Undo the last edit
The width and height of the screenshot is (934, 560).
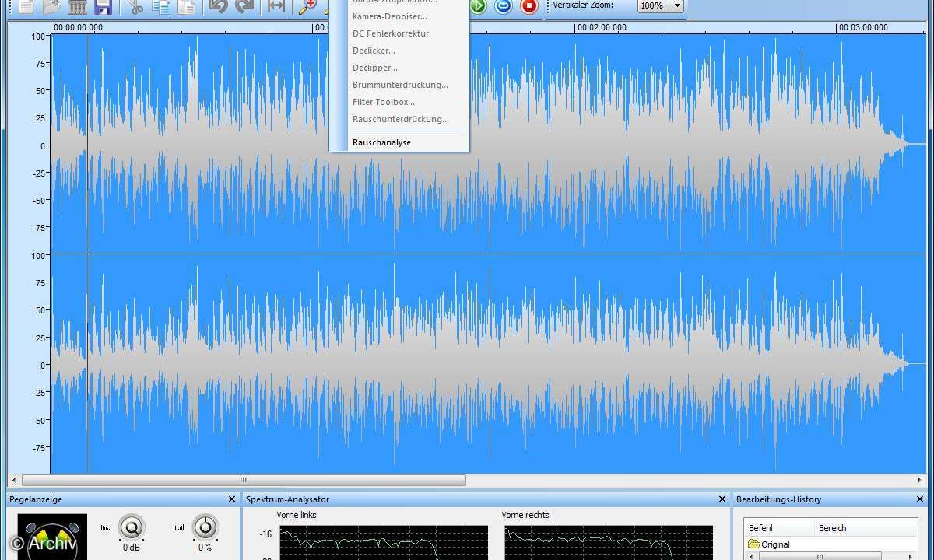(x=219, y=7)
